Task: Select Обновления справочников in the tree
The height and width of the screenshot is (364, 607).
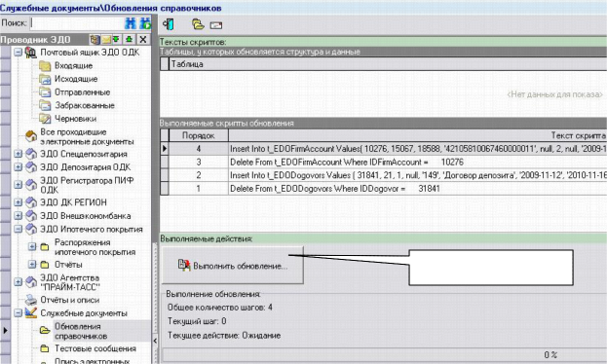Action: click(81, 331)
